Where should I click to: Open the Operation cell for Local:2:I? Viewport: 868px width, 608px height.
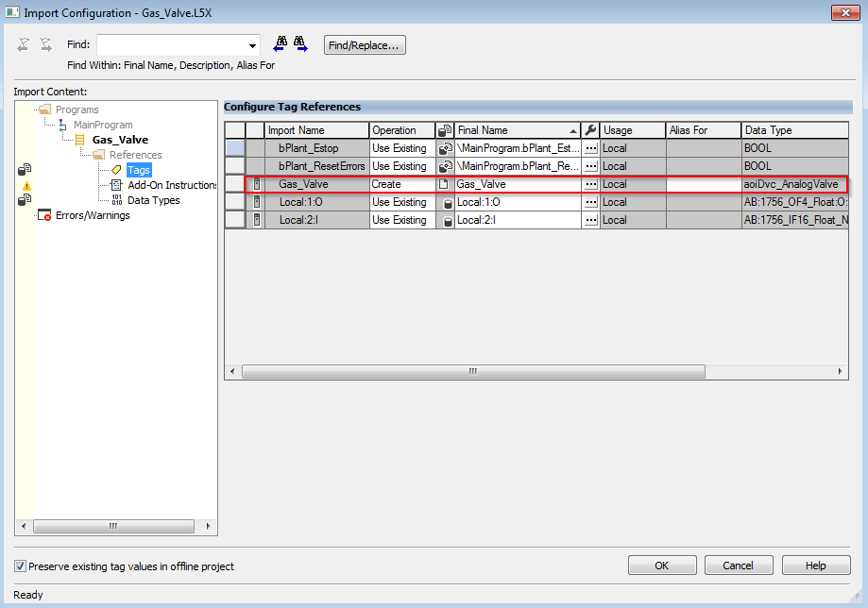402,220
